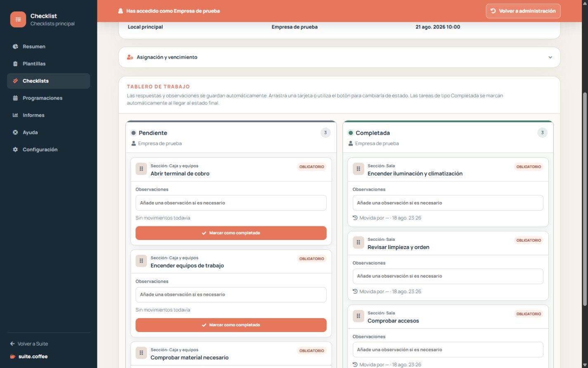Click the Comprobar material necesario title
Viewport: 588px width, 368px height.
point(189,358)
